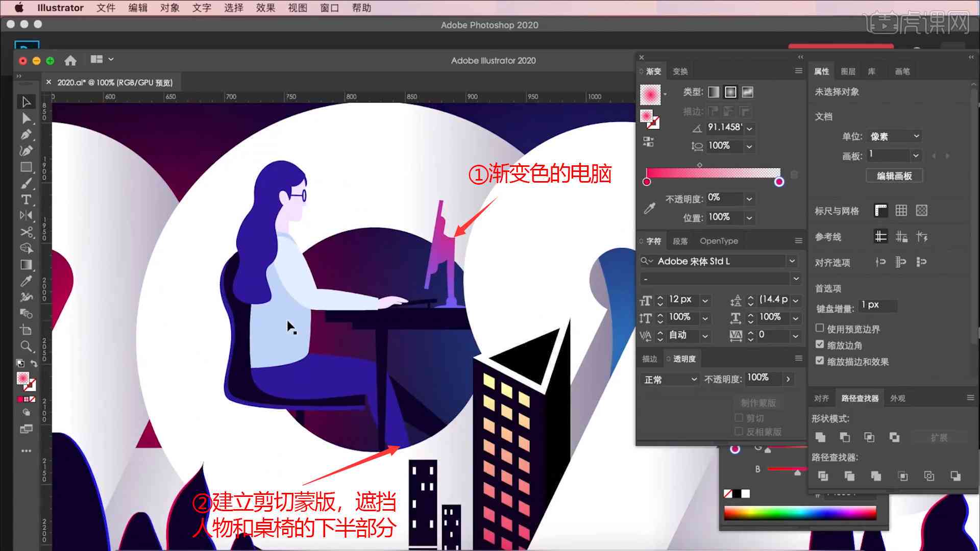Switch to the 外观 panel tab
This screenshot has height=551, width=980.
pyautogui.click(x=898, y=398)
